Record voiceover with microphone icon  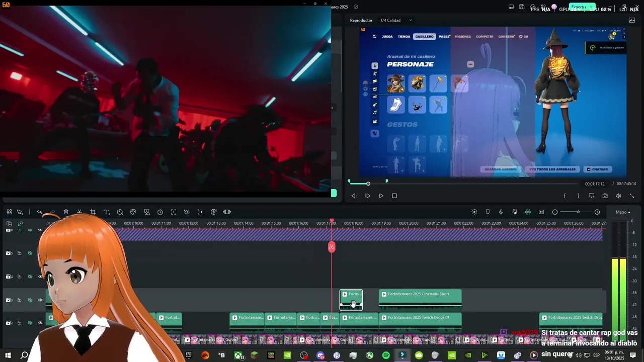[501, 212]
